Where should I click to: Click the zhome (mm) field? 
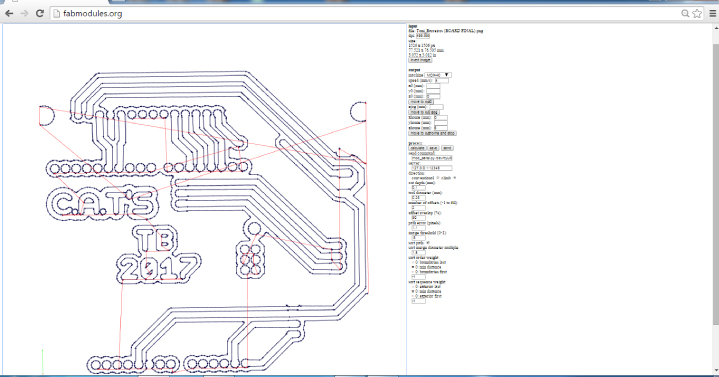click(441, 128)
